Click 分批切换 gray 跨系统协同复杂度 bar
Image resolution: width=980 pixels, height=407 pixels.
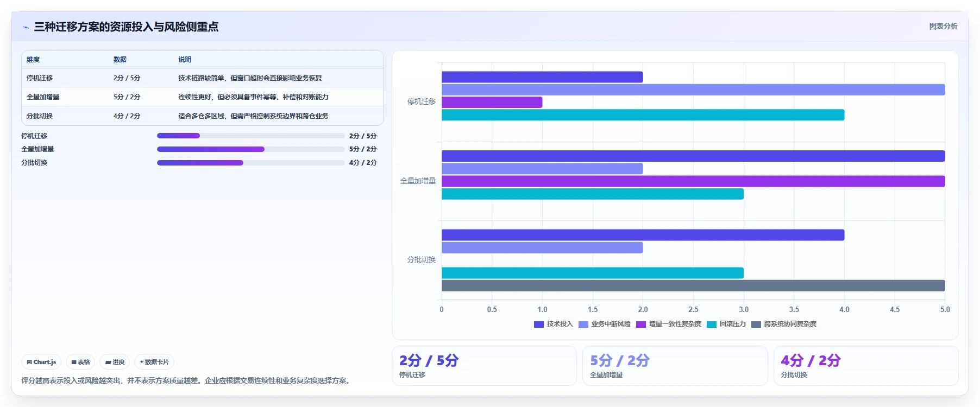click(693, 285)
